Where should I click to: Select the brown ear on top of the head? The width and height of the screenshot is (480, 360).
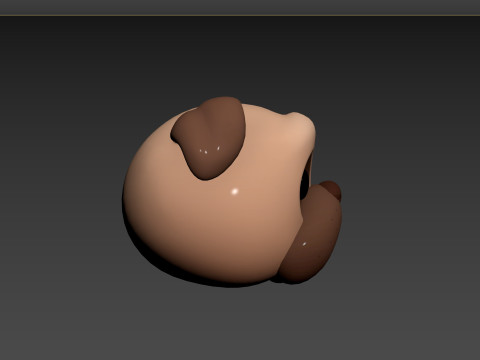tap(209, 138)
